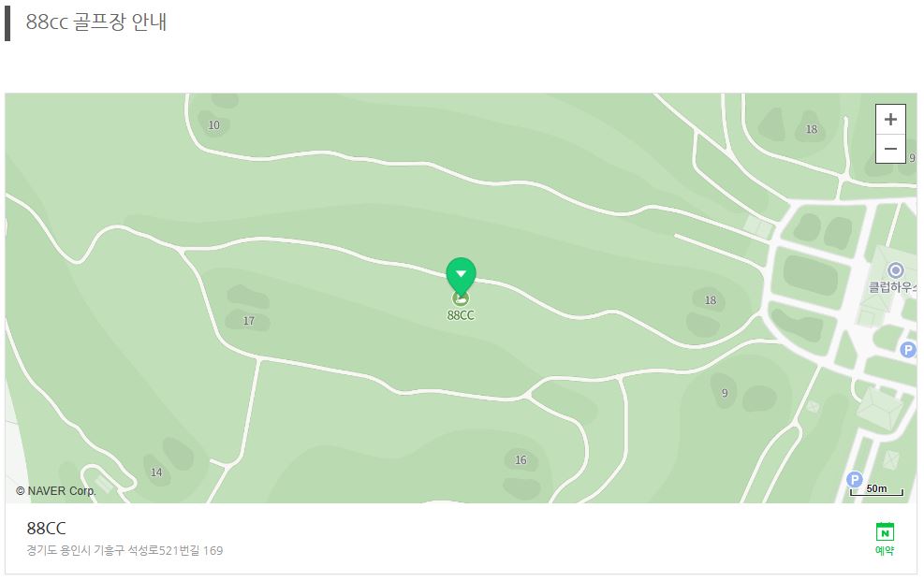Select the clubhouse marker icon
The height and width of the screenshot is (581, 924).
click(895, 270)
